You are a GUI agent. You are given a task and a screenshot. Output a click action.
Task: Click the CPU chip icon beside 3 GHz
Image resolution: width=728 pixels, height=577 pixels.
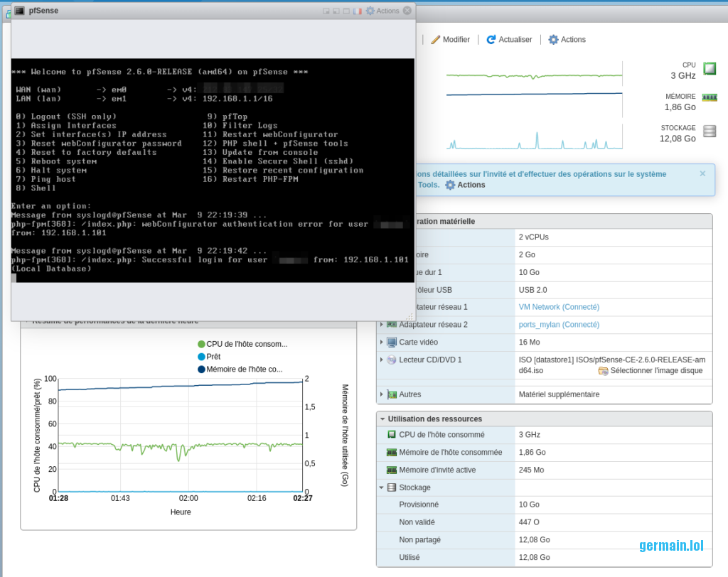tap(709, 69)
